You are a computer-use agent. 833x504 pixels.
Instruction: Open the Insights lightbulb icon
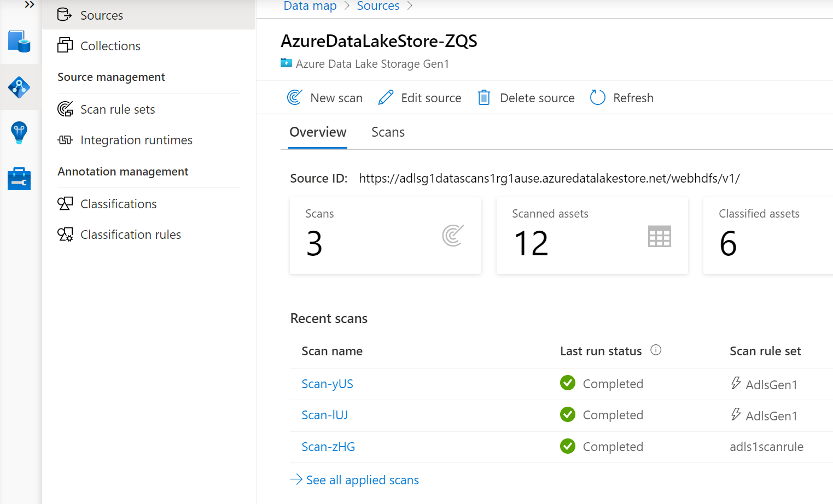coord(19,133)
